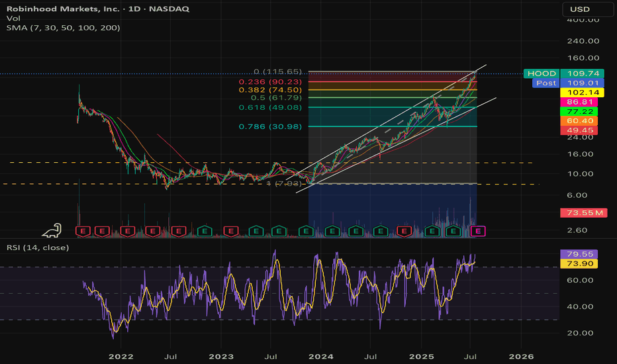Click the yellow 73.90 RSI average label
This screenshot has height=364, width=617.
tap(579, 263)
